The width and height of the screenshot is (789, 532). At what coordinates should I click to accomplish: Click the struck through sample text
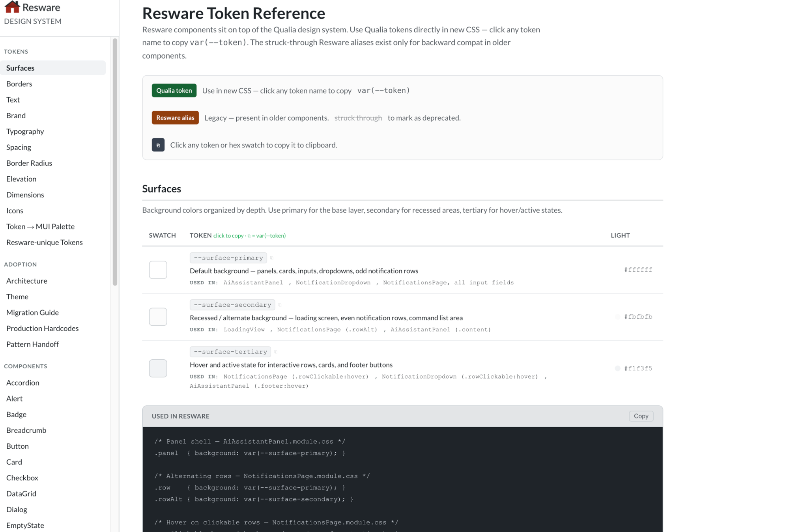point(358,118)
